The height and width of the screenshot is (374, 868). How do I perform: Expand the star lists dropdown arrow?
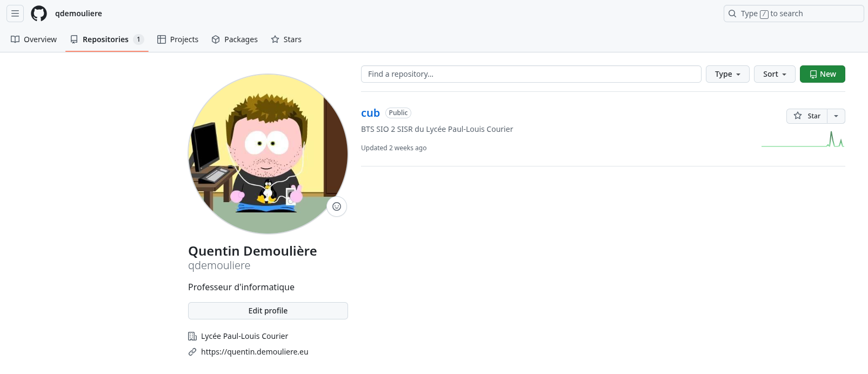click(x=836, y=116)
